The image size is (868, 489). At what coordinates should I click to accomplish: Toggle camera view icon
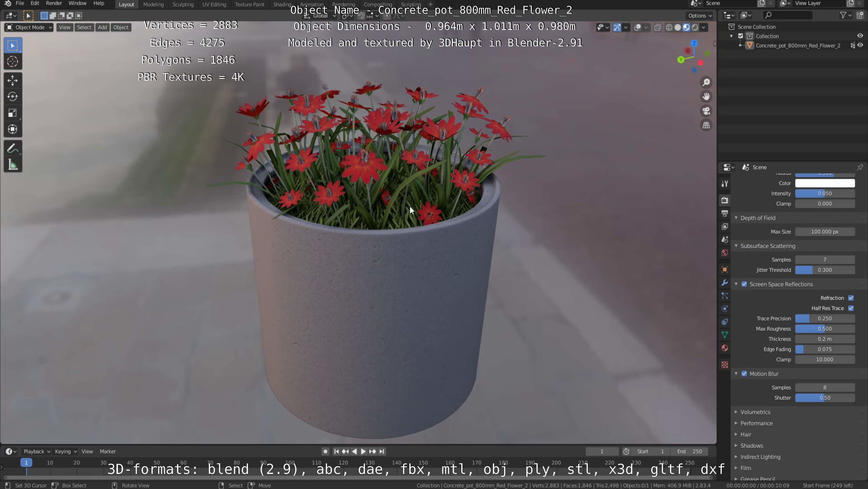pyautogui.click(x=706, y=111)
